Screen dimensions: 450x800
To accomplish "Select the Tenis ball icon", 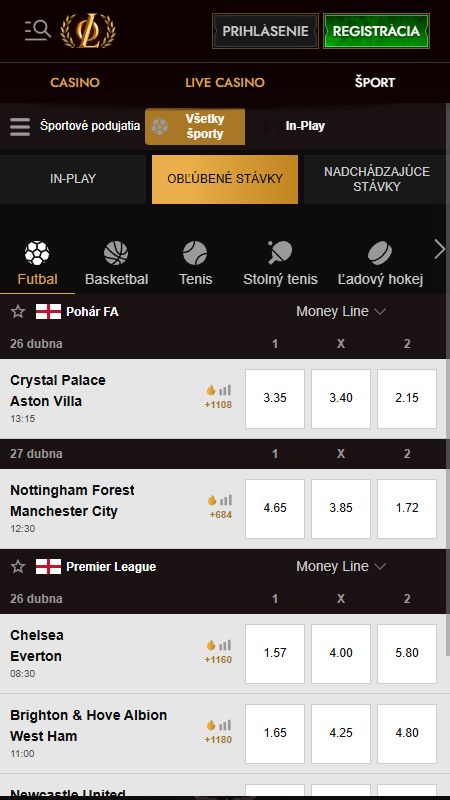I will (x=195, y=253).
